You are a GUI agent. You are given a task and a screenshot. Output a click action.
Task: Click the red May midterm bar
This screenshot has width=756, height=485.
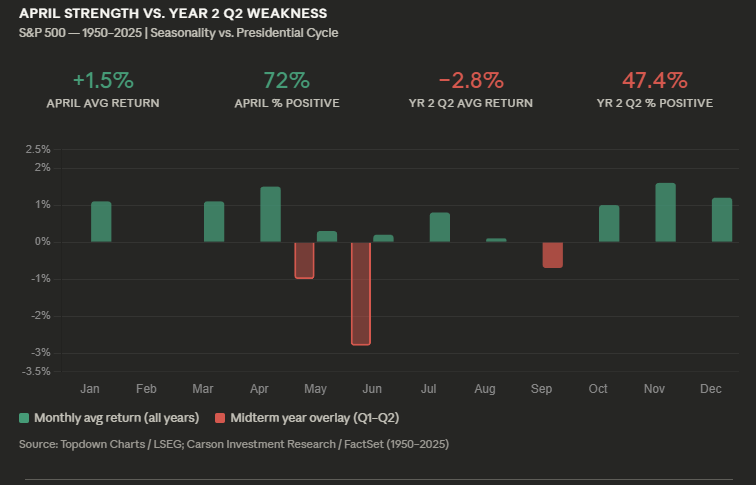(x=304, y=260)
